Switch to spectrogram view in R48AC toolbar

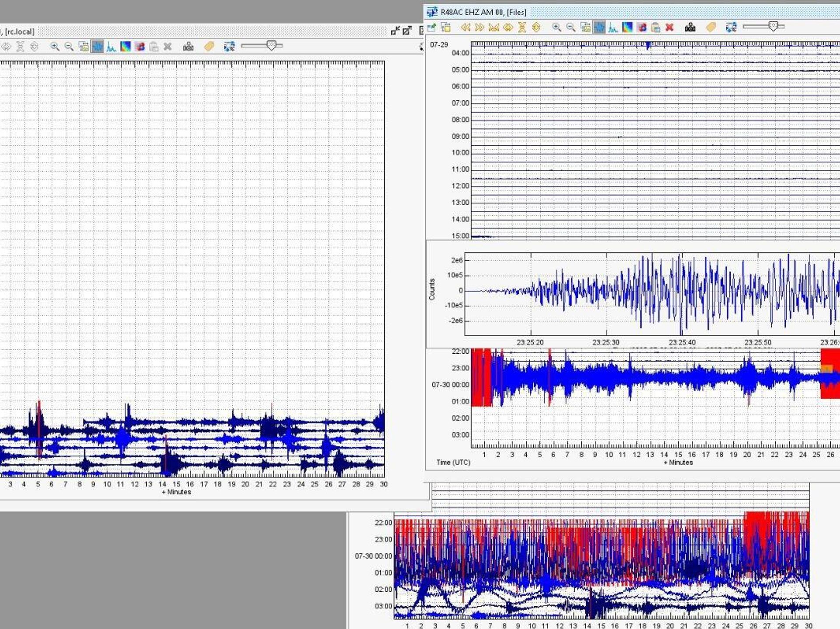point(627,28)
